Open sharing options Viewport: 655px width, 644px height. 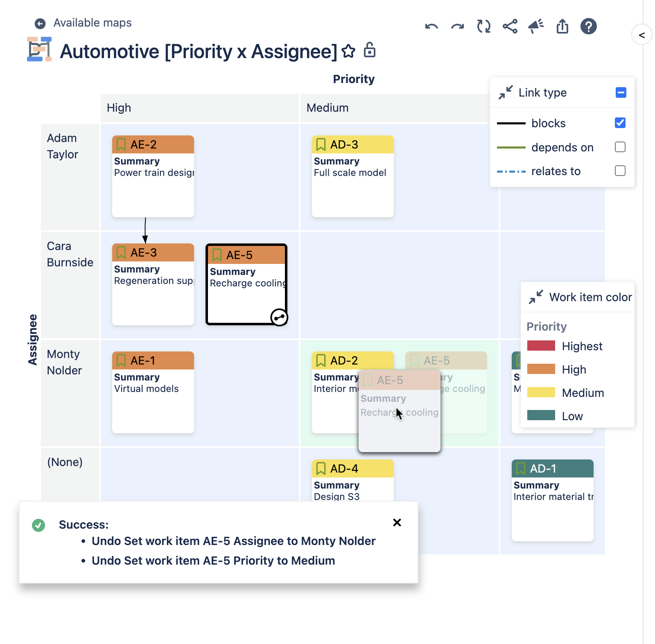pos(510,27)
